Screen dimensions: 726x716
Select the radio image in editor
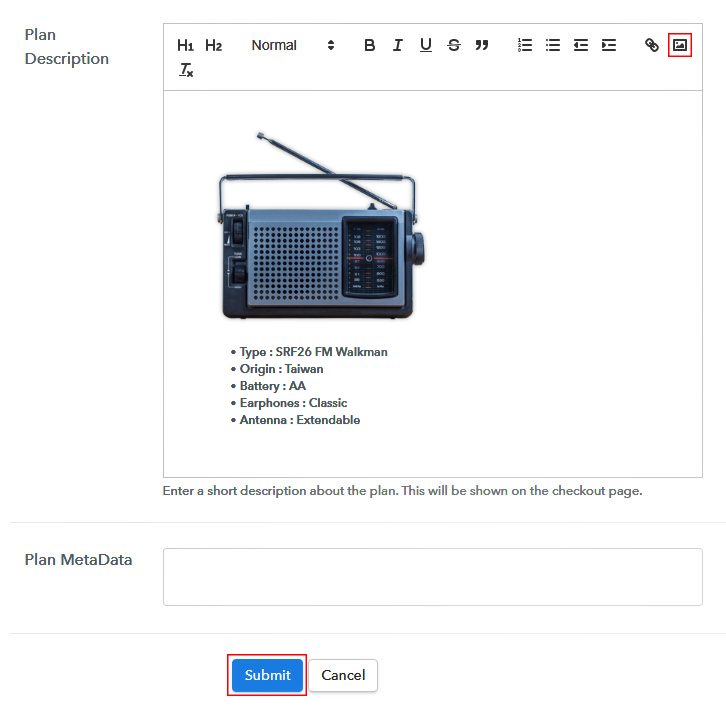(321, 226)
